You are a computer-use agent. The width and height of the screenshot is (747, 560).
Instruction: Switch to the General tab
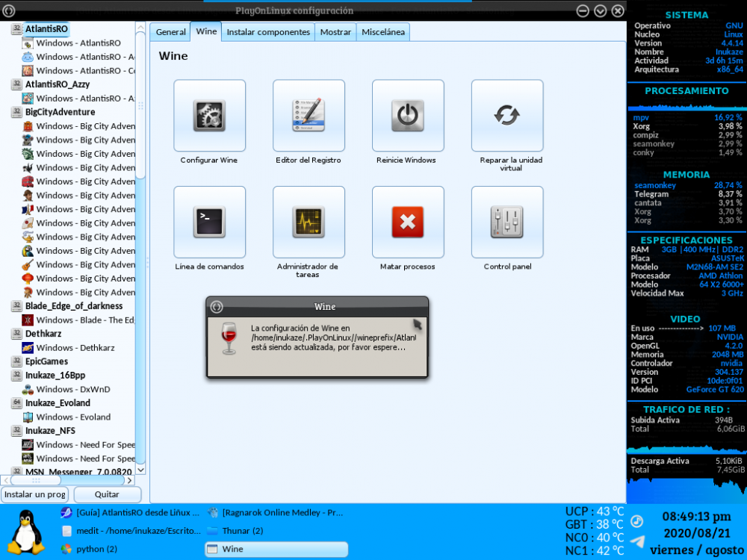[x=170, y=32]
